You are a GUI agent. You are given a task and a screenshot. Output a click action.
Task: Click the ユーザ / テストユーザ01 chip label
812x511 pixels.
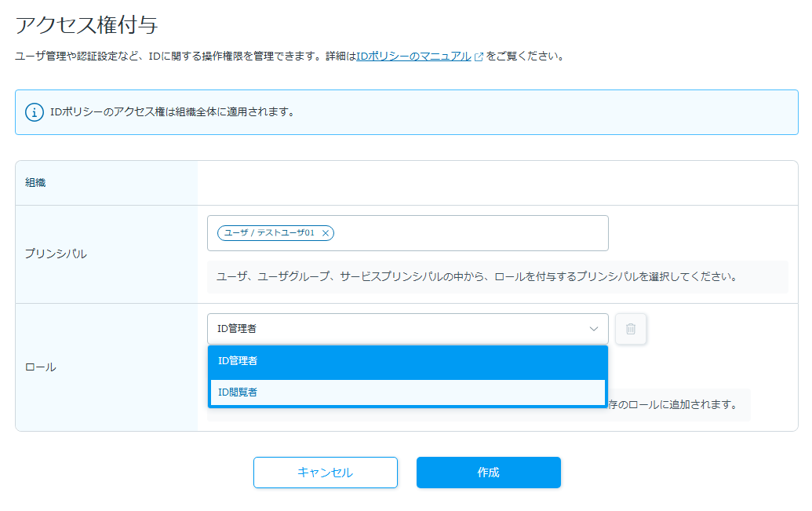(269, 233)
